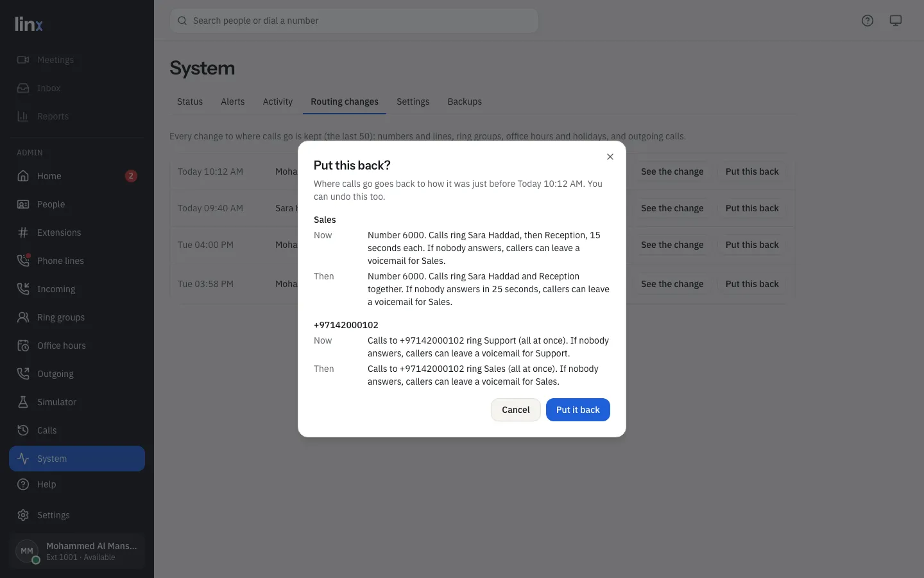Select the Routing changes tab
Image resolution: width=924 pixels, height=578 pixels.
(345, 101)
